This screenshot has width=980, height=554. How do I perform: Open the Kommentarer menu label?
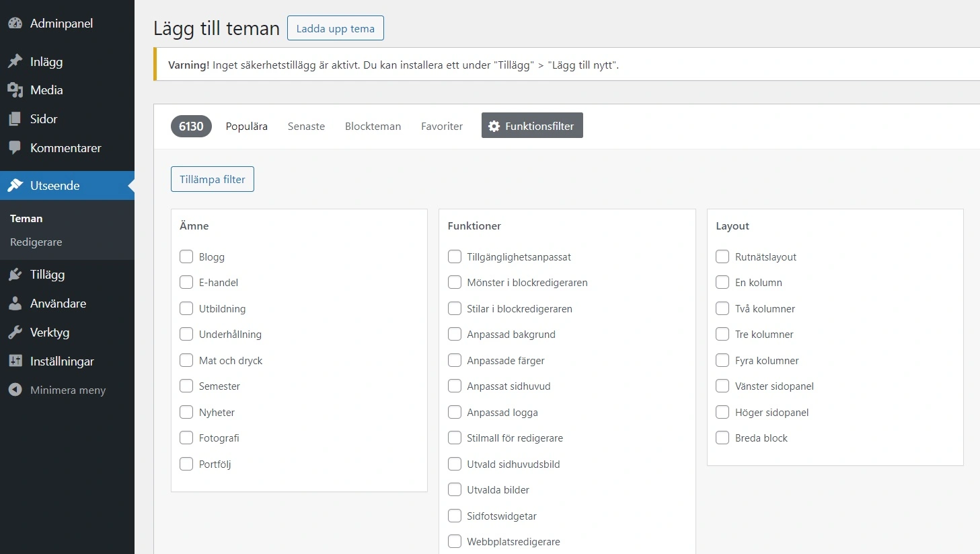click(66, 148)
